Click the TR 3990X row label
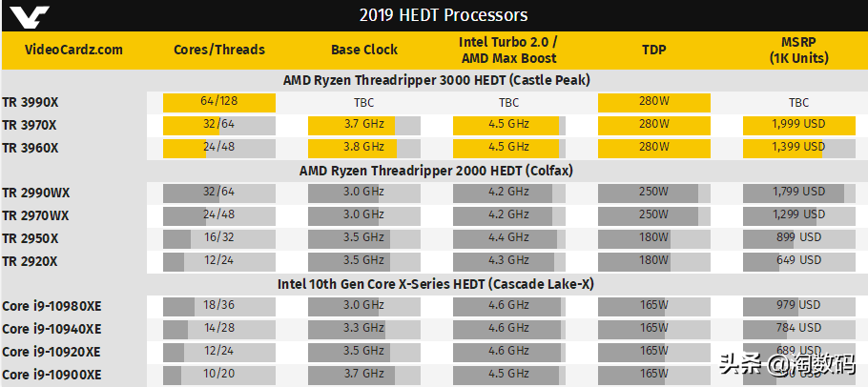The image size is (868, 387). tap(30, 103)
